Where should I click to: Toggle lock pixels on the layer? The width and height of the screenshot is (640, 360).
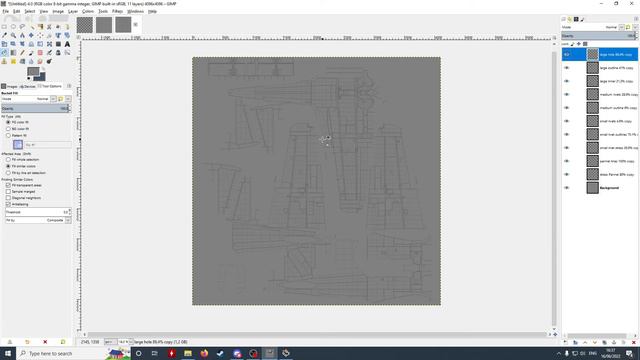click(x=573, y=44)
